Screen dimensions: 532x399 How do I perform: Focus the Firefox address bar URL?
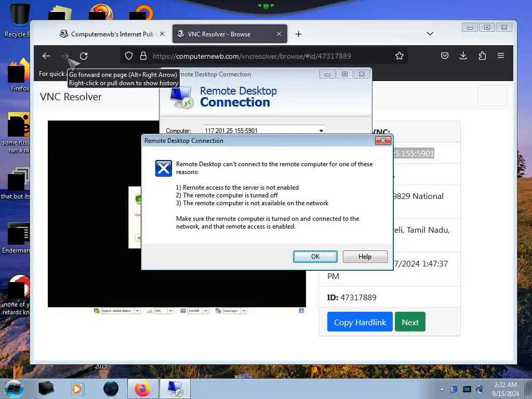click(x=251, y=56)
